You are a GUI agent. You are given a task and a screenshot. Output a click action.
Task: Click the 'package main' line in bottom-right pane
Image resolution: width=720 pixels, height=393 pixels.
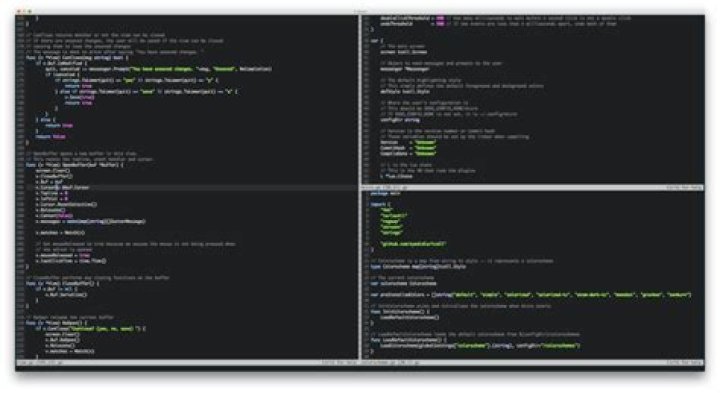(x=385, y=193)
